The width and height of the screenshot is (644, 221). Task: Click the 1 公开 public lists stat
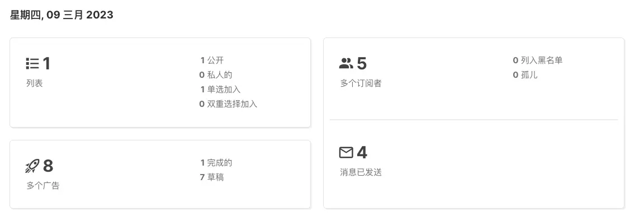coord(212,60)
